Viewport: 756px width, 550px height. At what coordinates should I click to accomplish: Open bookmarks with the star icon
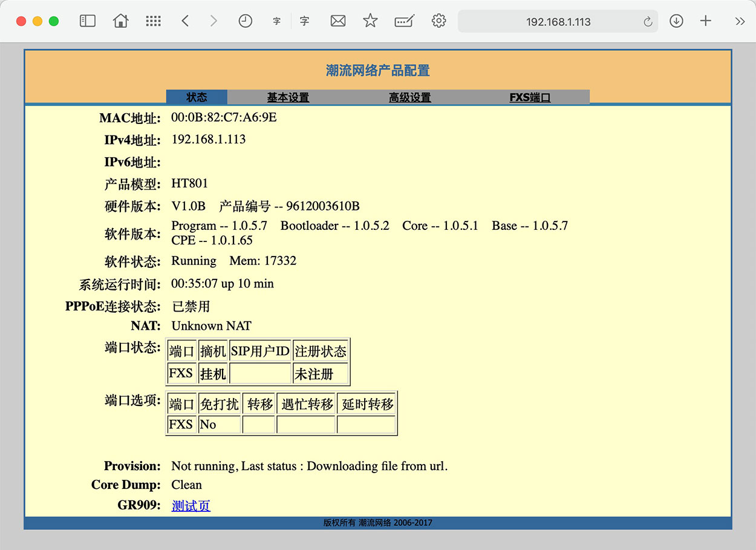pos(370,21)
